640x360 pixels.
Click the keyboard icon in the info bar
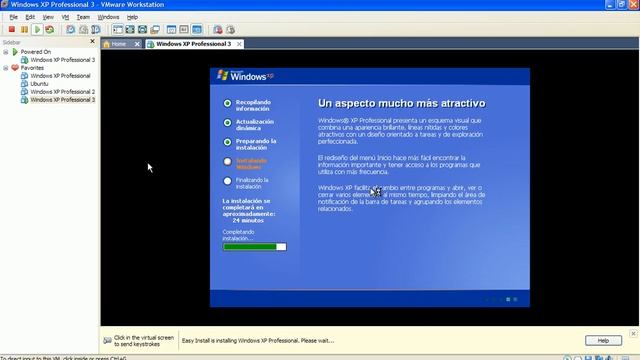pyautogui.click(x=107, y=340)
